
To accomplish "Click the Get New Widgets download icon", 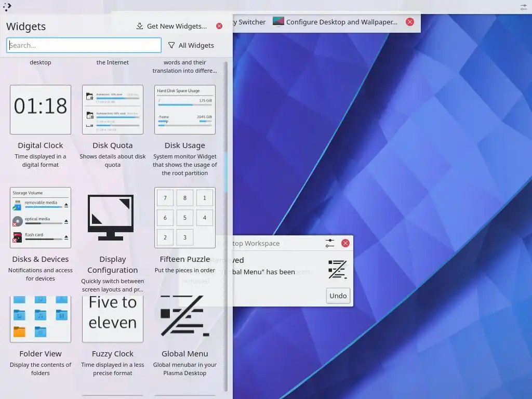I will pyautogui.click(x=139, y=26).
